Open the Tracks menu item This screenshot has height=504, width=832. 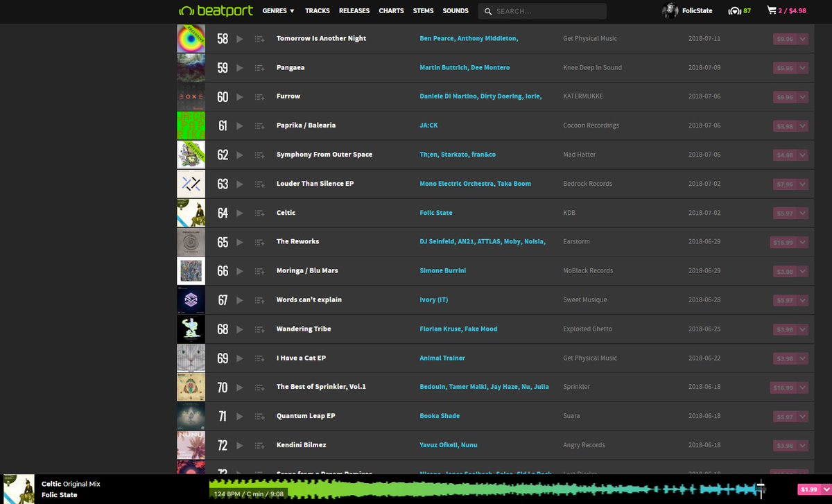click(318, 11)
